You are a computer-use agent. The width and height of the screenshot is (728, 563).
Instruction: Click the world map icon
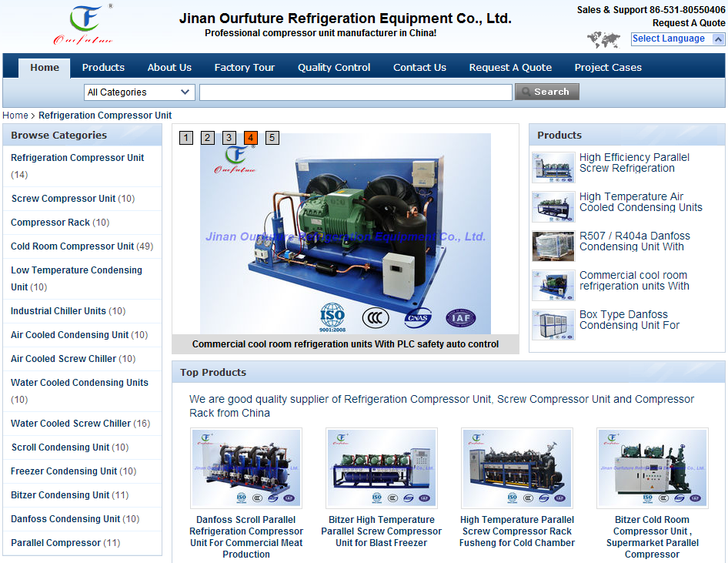point(603,40)
